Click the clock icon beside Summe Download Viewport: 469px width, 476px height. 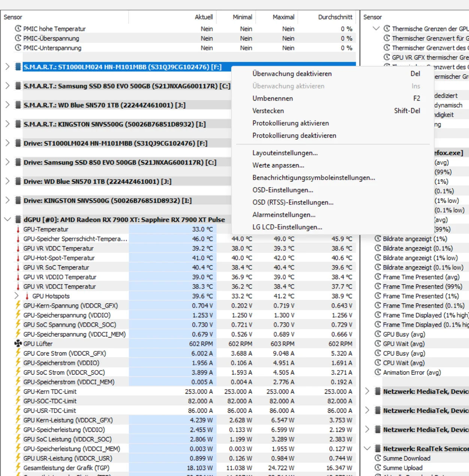point(378,458)
